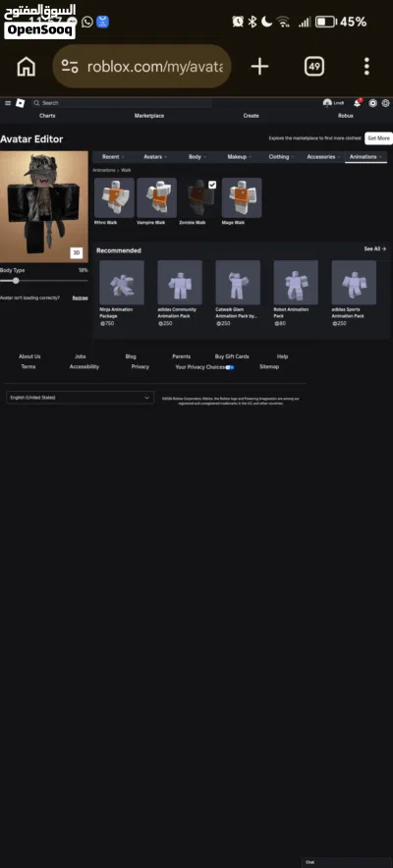The height and width of the screenshot is (868, 393).
Task: Expand the Clothing dropdown tab
Action: 282,157
